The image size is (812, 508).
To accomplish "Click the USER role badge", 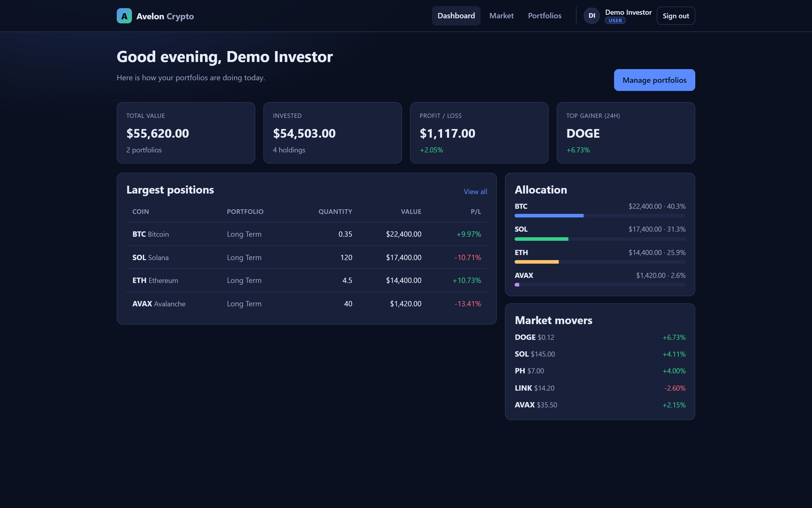I will tap(615, 21).
